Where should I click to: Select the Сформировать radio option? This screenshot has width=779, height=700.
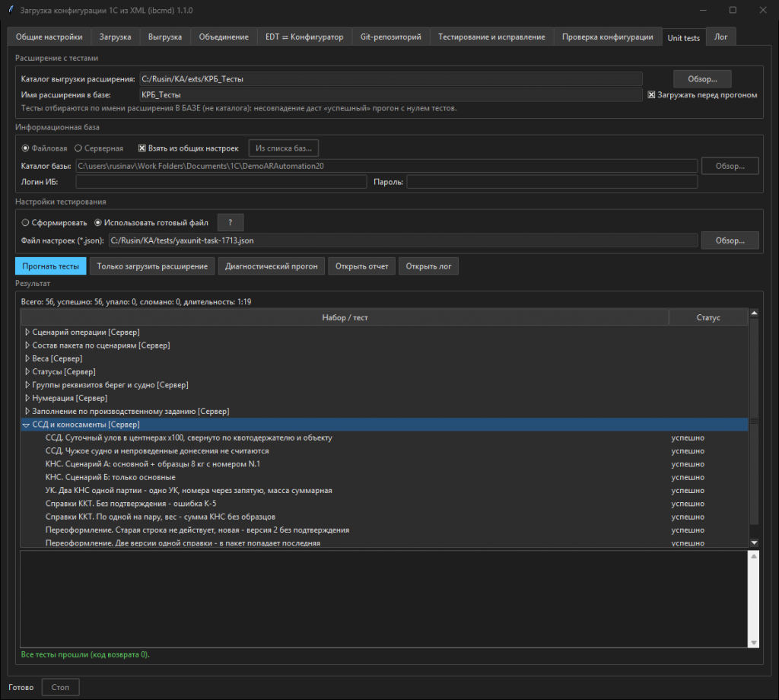click(25, 223)
